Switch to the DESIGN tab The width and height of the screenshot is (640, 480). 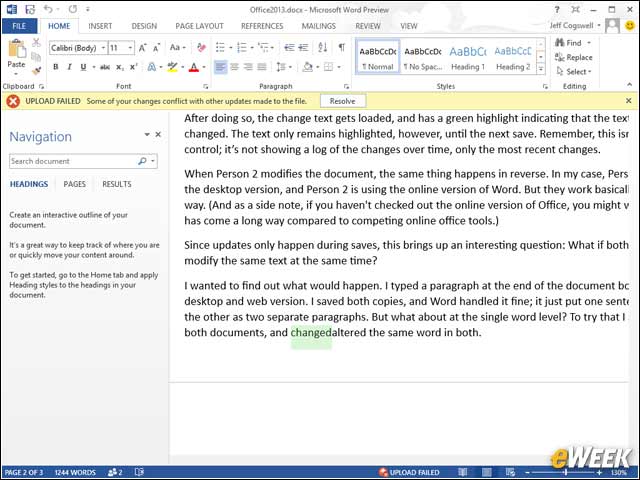click(144, 26)
